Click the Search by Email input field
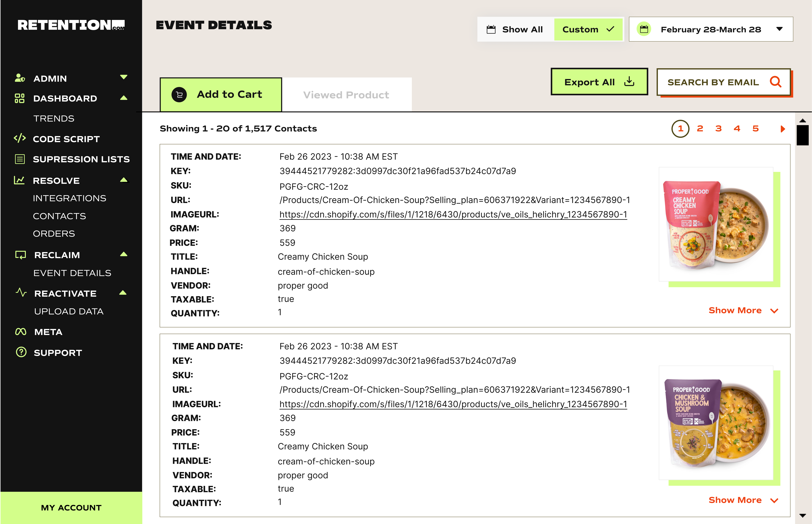This screenshot has height=524, width=812. [x=723, y=82]
